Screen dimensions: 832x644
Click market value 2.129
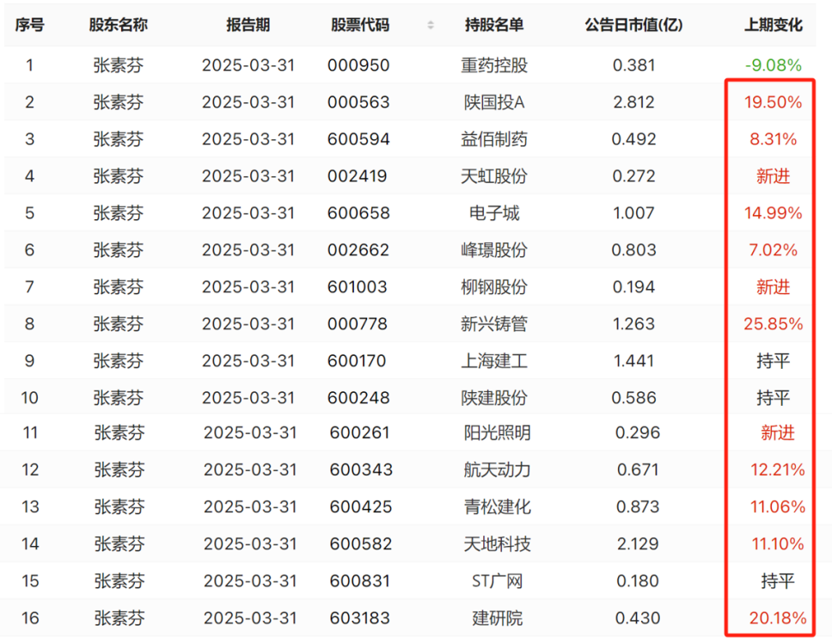[x=637, y=544]
